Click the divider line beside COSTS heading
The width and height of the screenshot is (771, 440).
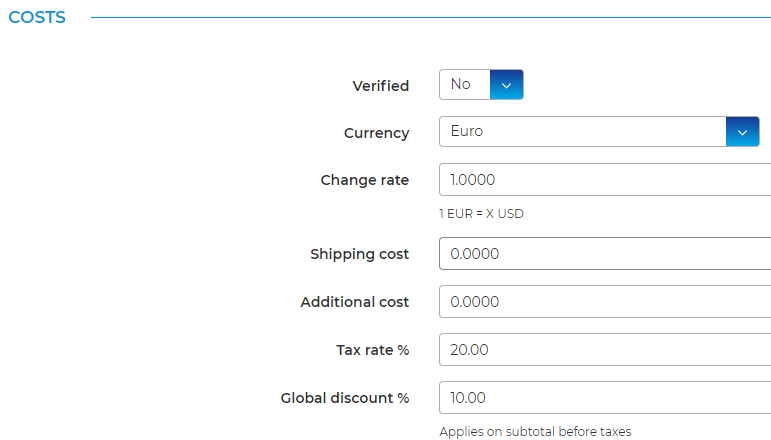click(x=430, y=18)
